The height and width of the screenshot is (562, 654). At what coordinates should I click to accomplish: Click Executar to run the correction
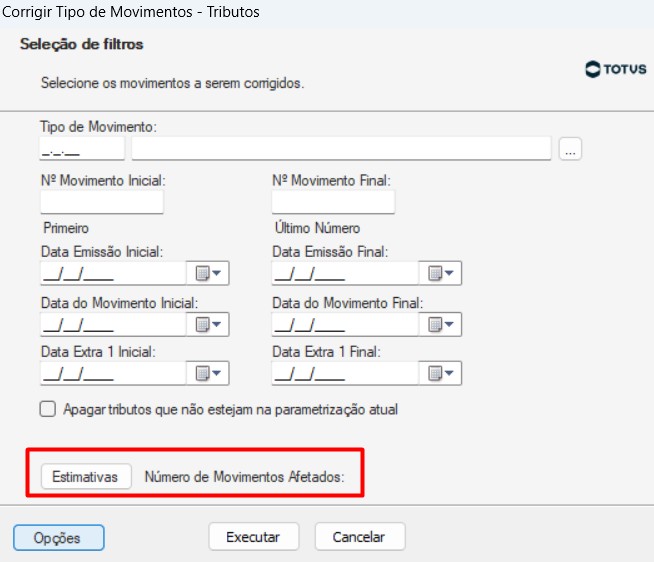tap(254, 537)
